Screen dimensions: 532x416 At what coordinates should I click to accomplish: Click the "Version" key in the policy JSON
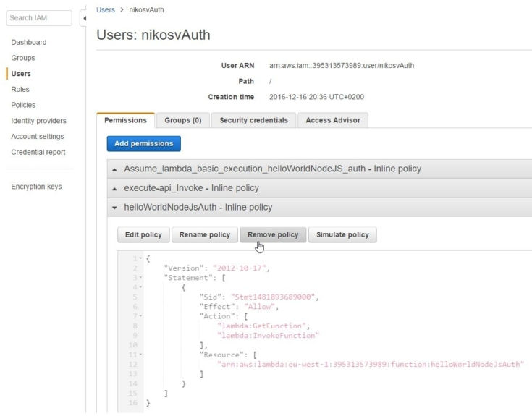click(x=185, y=268)
